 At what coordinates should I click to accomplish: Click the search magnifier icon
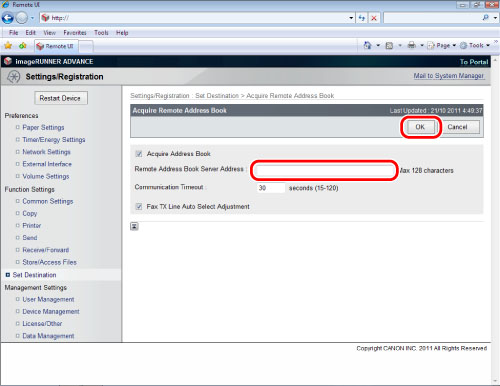(x=486, y=18)
